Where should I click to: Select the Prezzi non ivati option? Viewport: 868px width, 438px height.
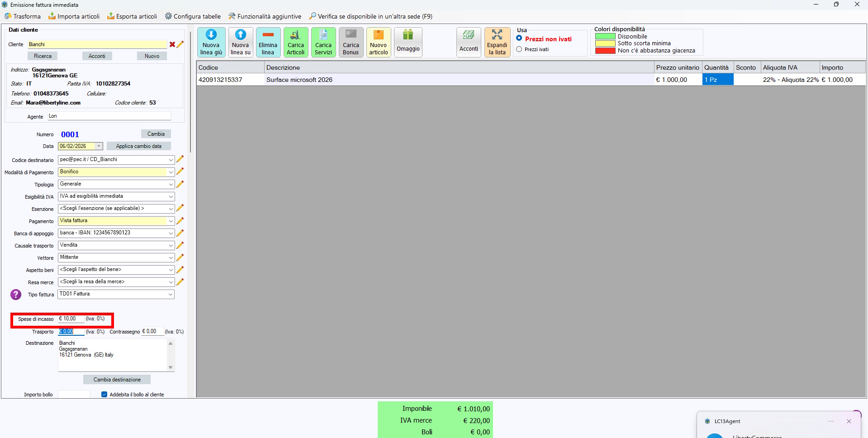coord(519,38)
